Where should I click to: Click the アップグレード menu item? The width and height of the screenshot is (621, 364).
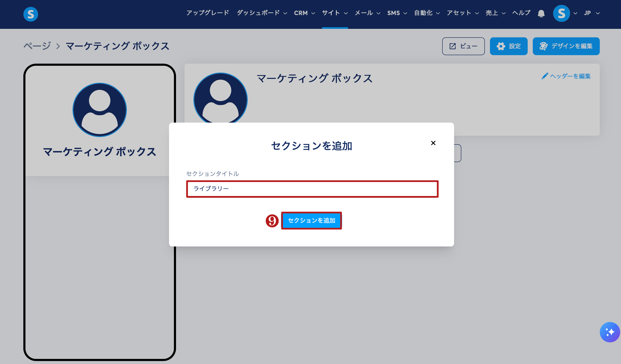207,13
